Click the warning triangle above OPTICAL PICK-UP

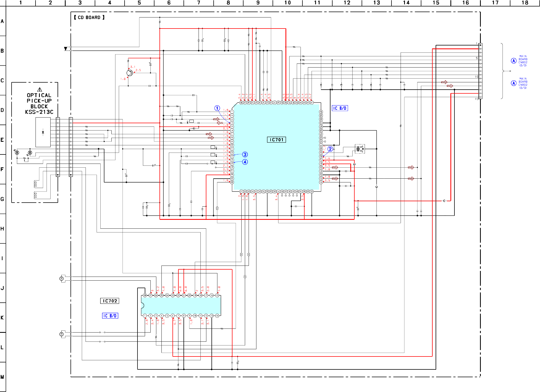tap(40, 90)
